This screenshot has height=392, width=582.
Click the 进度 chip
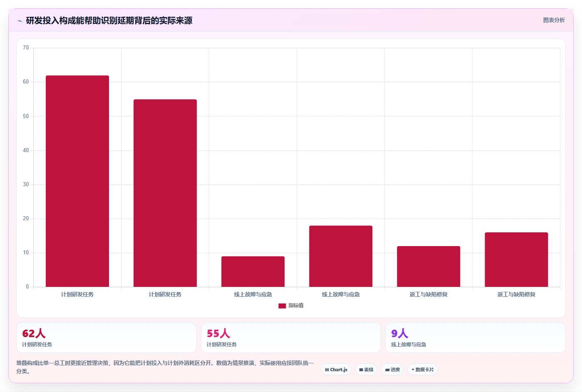(x=392, y=370)
